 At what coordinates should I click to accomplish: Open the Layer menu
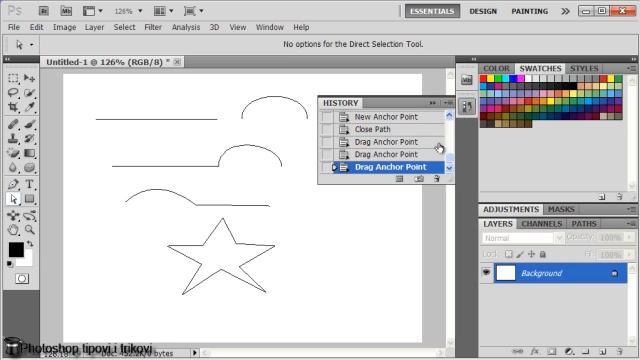tap(94, 27)
